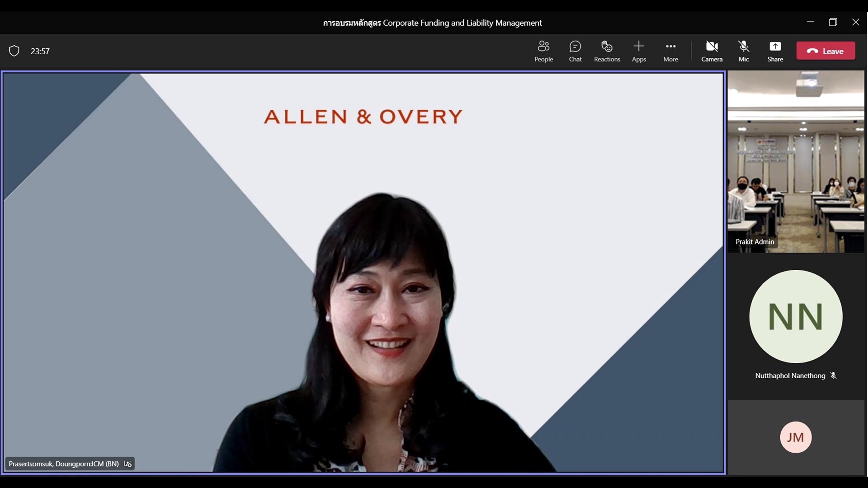Select Prakit Admin video tile

796,161
